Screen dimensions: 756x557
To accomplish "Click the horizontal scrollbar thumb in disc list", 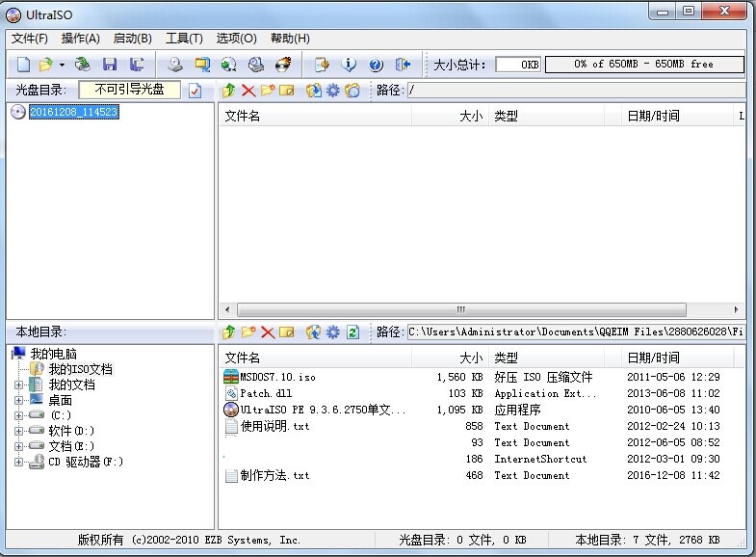I will [461, 309].
